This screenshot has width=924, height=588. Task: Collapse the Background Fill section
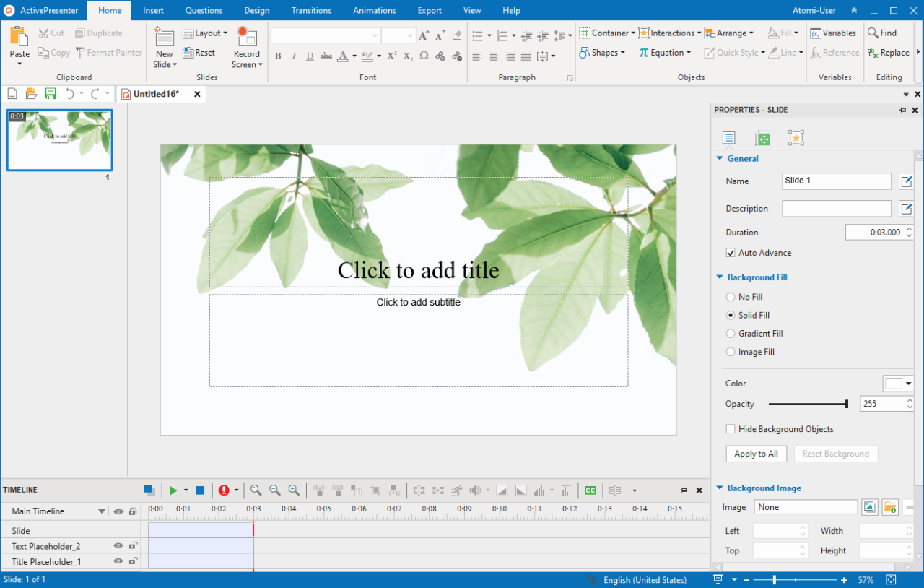(720, 277)
